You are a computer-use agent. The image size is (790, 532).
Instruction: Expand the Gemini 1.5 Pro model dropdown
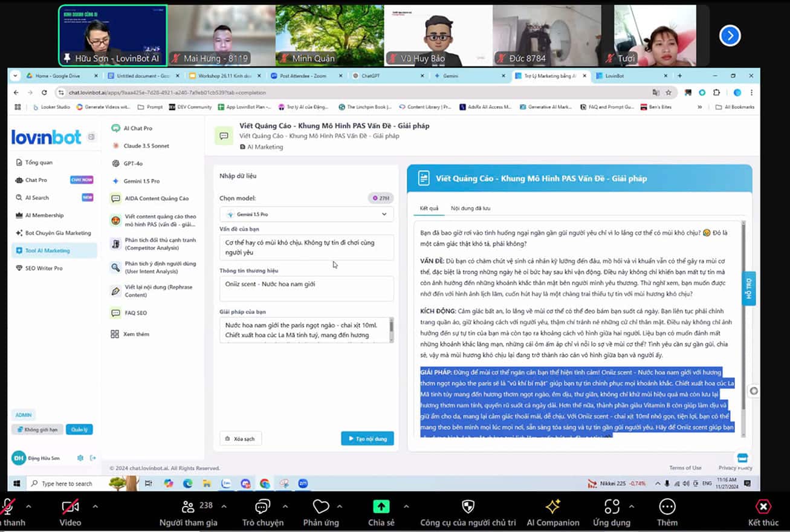tap(306, 214)
